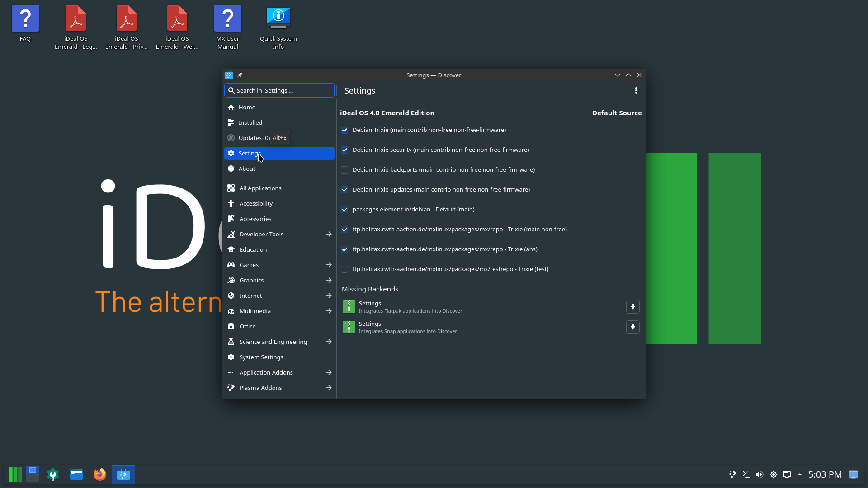This screenshot has width=868, height=488.
Task: Expand Developer Tools category arrow
Action: (x=329, y=234)
